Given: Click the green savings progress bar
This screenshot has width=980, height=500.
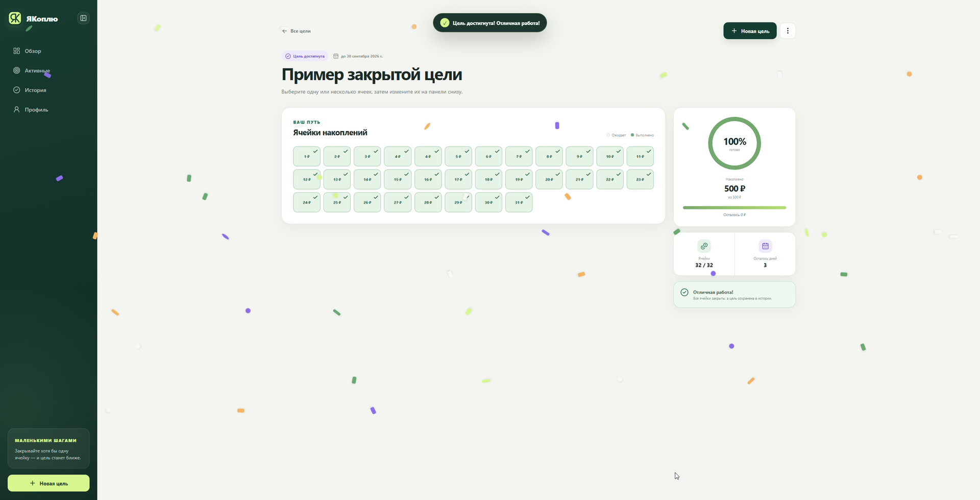Looking at the screenshot, I should (x=734, y=208).
